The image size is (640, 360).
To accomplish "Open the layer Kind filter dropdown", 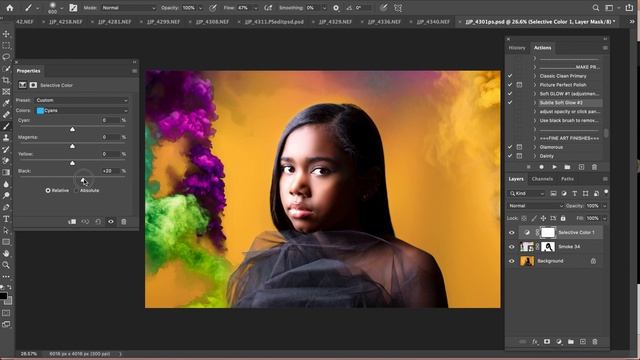I will point(527,193).
